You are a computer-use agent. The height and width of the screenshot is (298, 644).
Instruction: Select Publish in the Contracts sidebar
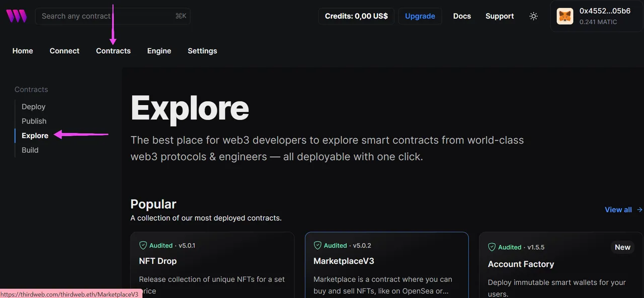(34, 121)
